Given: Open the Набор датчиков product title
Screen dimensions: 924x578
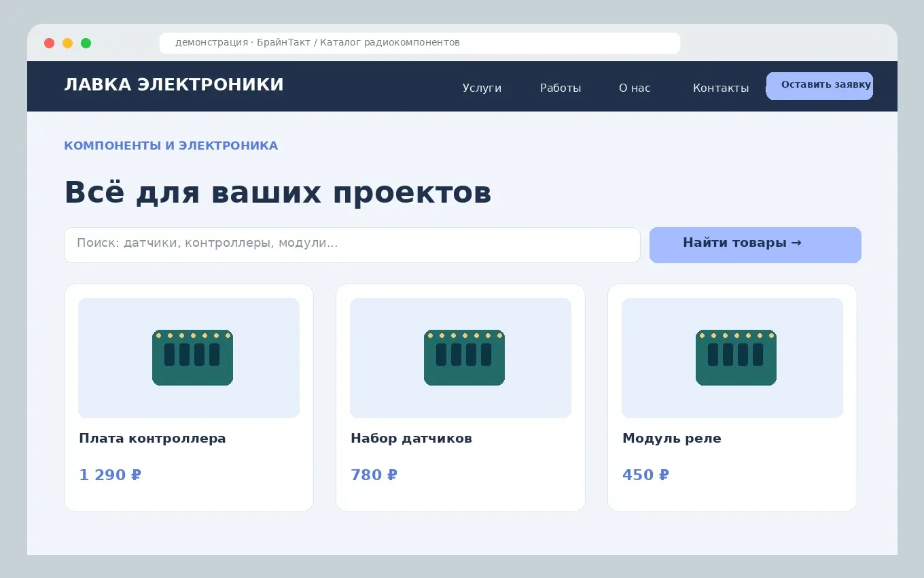Looking at the screenshot, I should tap(411, 439).
